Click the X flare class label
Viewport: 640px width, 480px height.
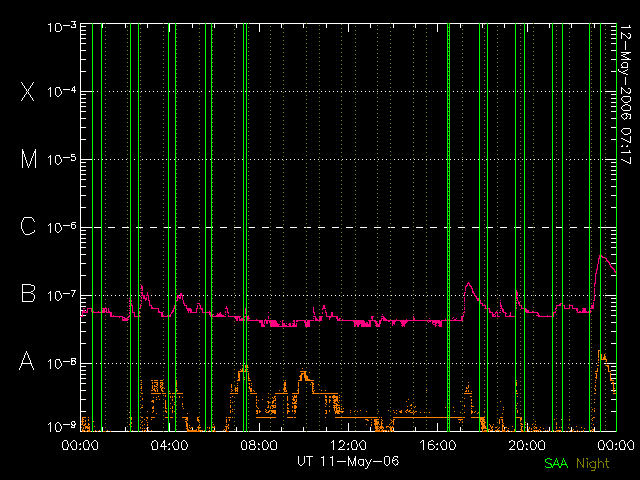point(28,91)
